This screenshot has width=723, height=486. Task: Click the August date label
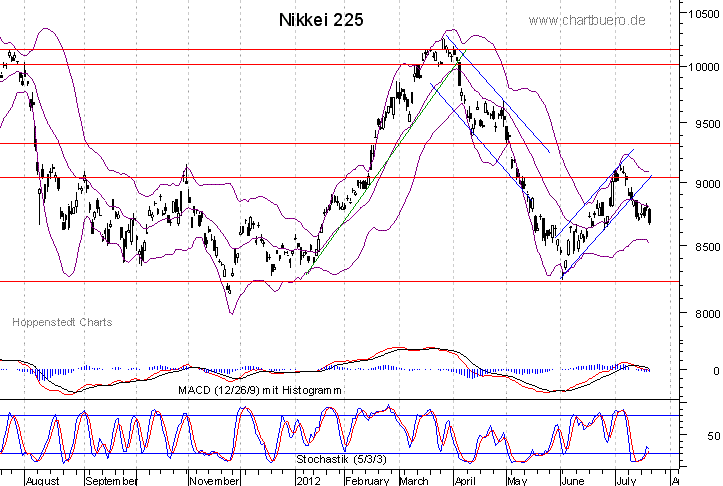[x=43, y=481]
